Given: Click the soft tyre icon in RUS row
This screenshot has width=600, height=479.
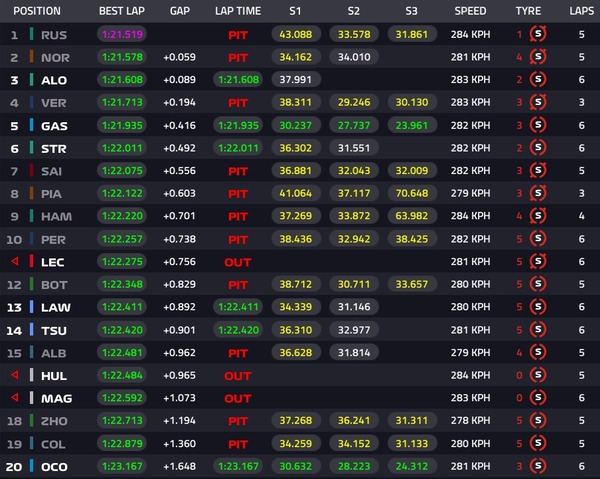Looking at the screenshot, I should (x=538, y=33).
